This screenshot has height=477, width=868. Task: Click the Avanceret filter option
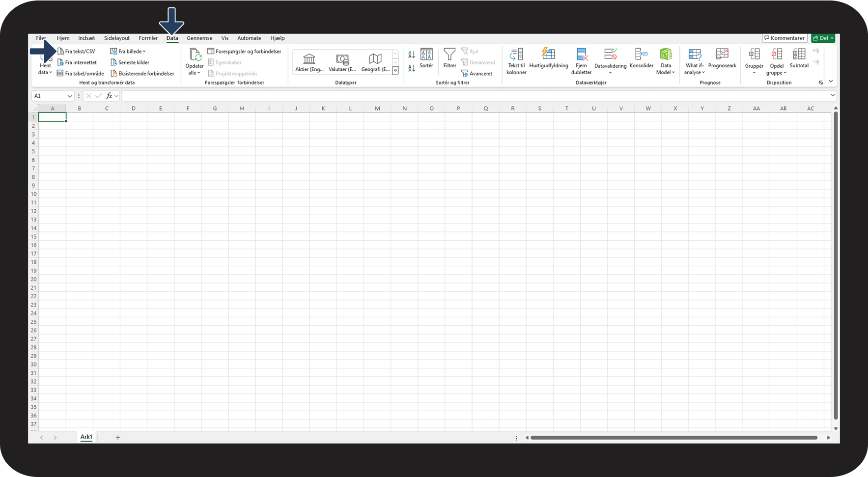476,74
